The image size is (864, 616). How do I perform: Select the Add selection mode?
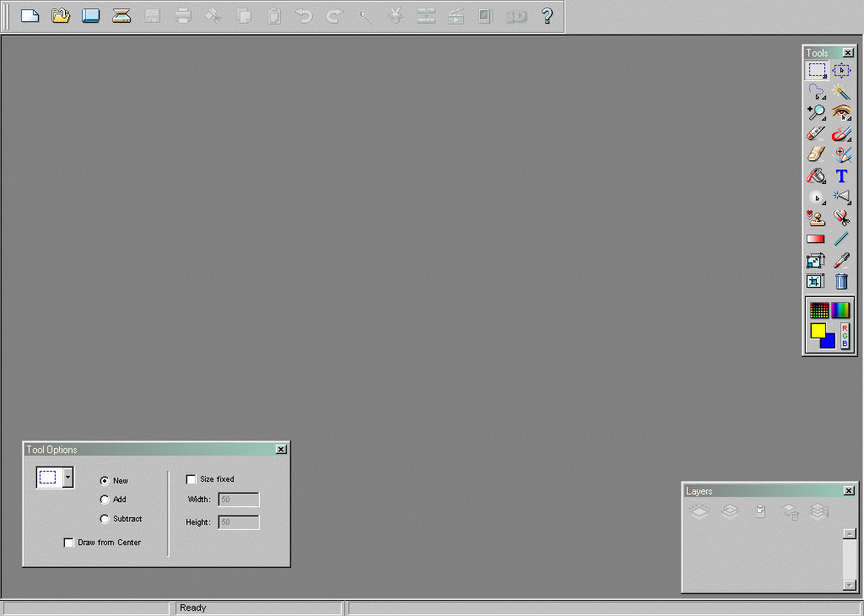103,500
